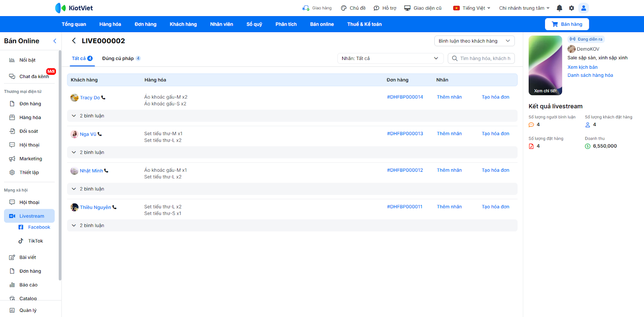Image resolution: width=644 pixels, height=317 pixels.
Task: Open the Nhãn: Tất cả filter dropdown
Action: [x=390, y=58]
